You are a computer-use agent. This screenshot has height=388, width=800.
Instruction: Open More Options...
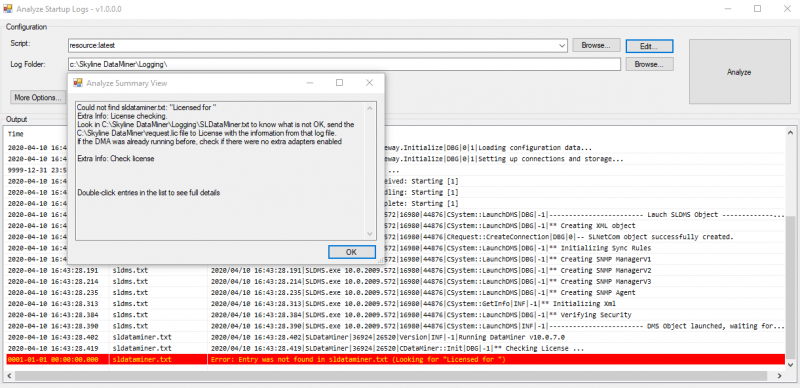pyautogui.click(x=38, y=97)
